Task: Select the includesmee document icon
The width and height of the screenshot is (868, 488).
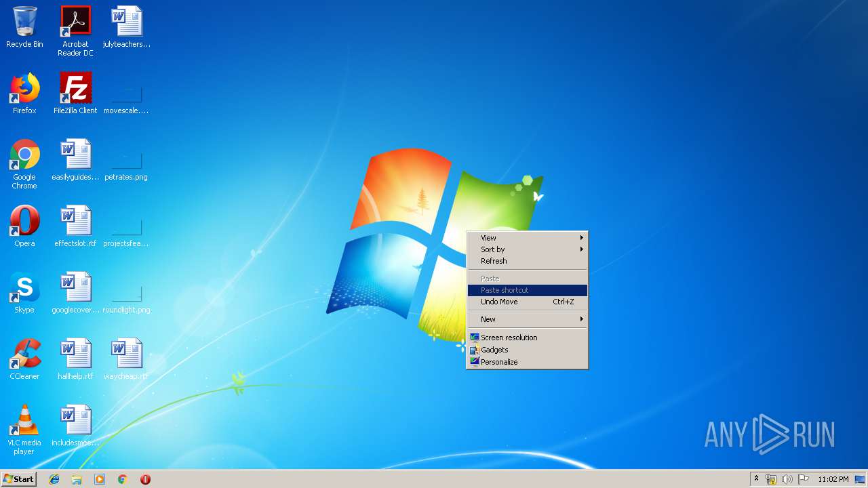Action: point(75,426)
